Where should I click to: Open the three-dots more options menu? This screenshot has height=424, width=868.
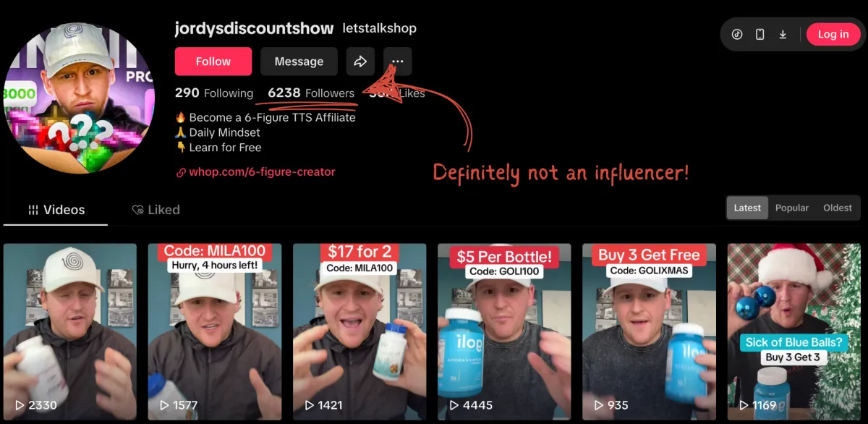(398, 62)
